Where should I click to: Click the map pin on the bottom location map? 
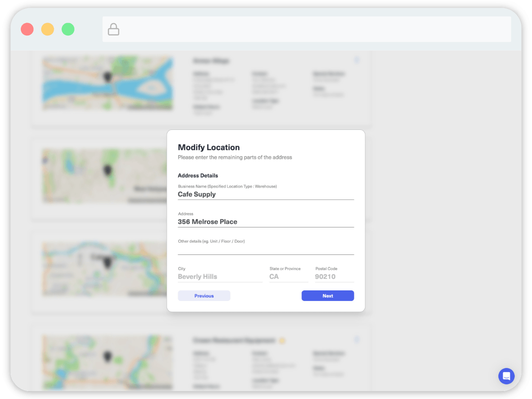tap(107, 356)
